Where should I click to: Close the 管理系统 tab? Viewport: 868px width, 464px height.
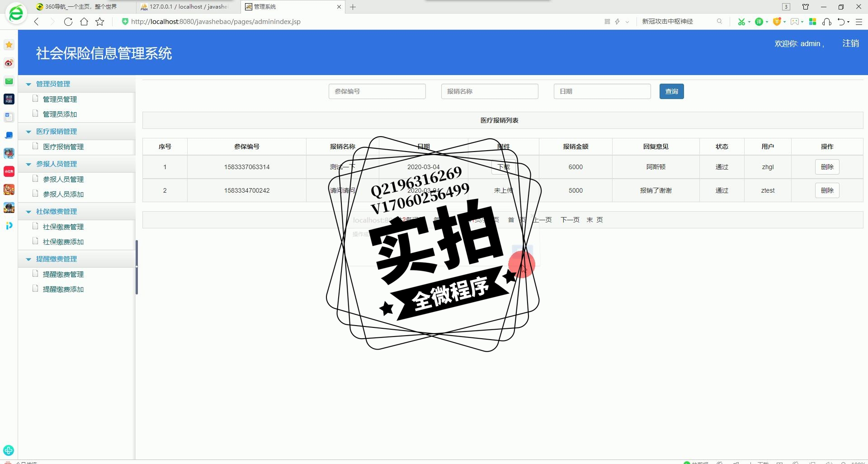tap(339, 7)
